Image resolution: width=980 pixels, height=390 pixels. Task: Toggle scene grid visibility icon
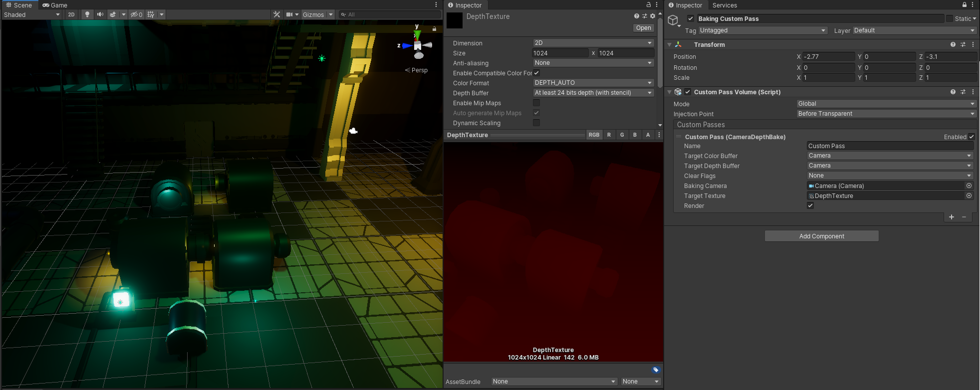pyautogui.click(x=151, y=14)
